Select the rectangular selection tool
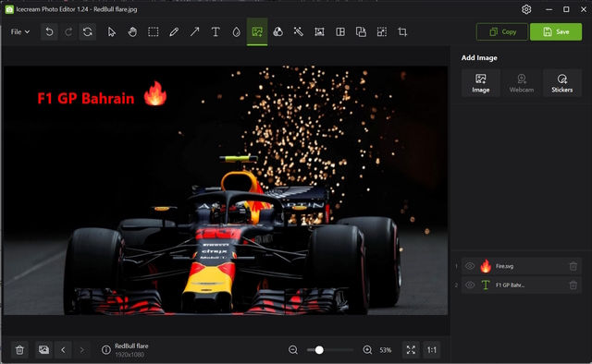The width and height of the screenshot is (592, 364). (x=154, y=32)
